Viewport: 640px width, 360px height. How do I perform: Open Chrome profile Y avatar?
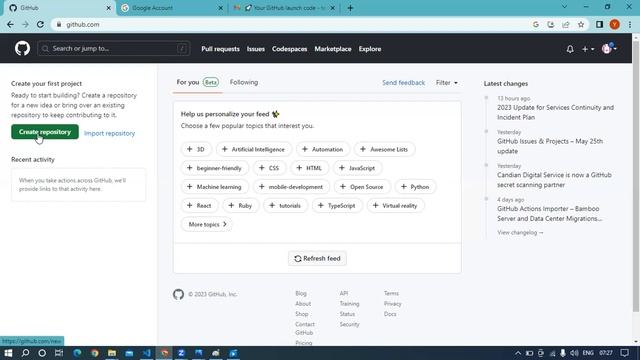point(615,24)
